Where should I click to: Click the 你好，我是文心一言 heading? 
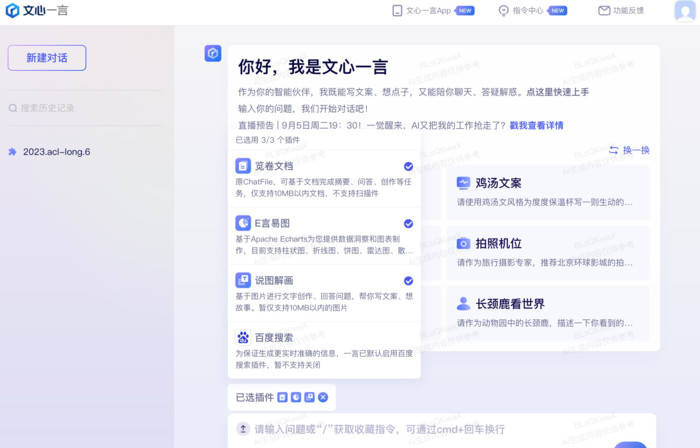point(313,67)
